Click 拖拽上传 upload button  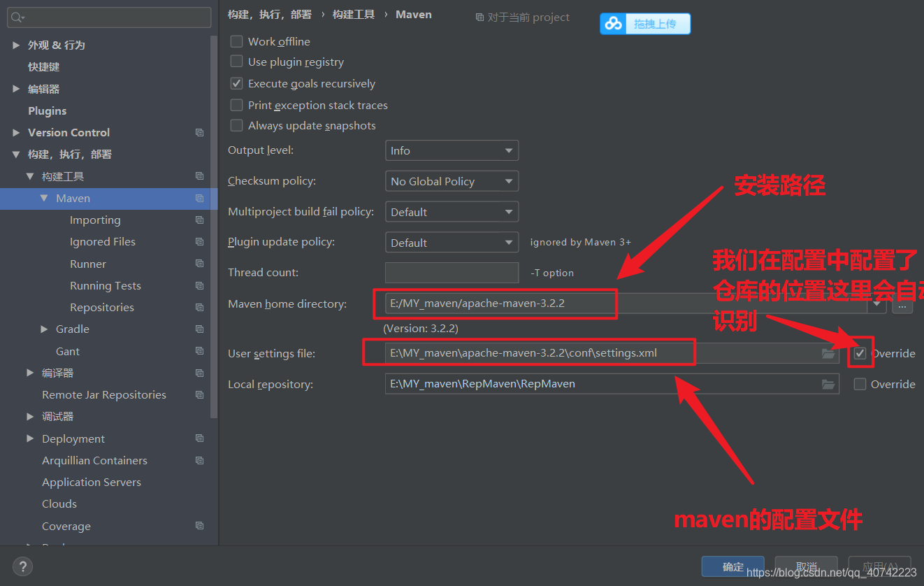tap(645, 24)
